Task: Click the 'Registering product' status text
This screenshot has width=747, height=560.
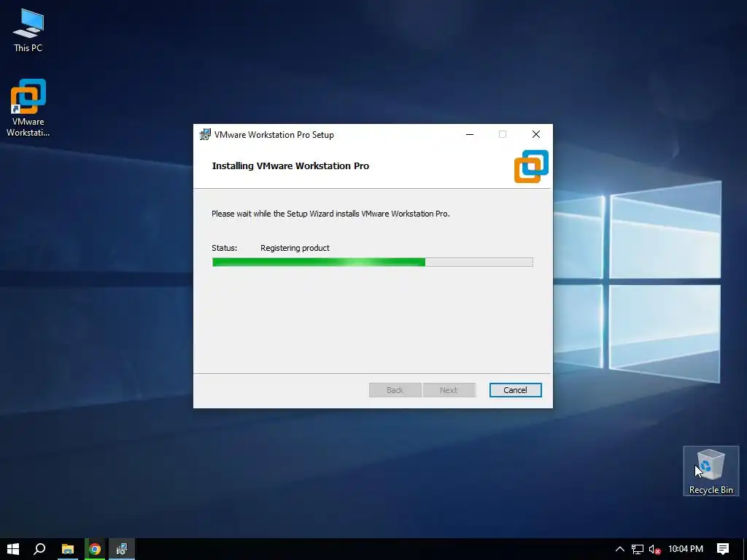Action: pos(295,248)
